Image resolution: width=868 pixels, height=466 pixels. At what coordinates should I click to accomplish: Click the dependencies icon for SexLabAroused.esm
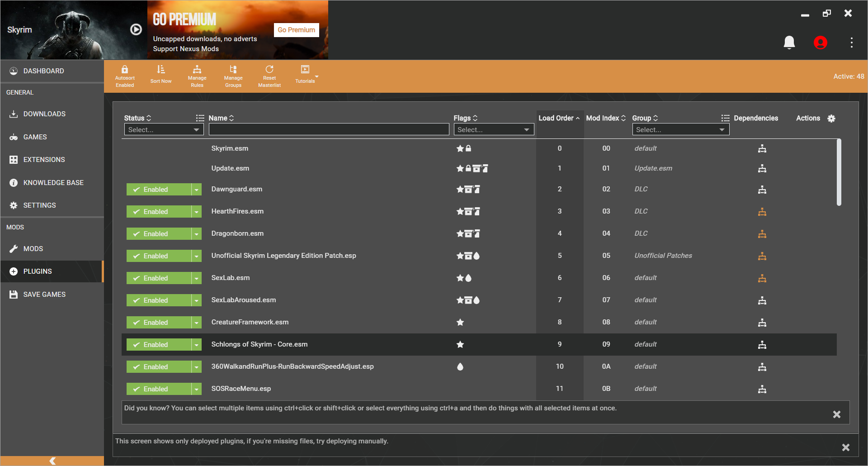point(762,300)
